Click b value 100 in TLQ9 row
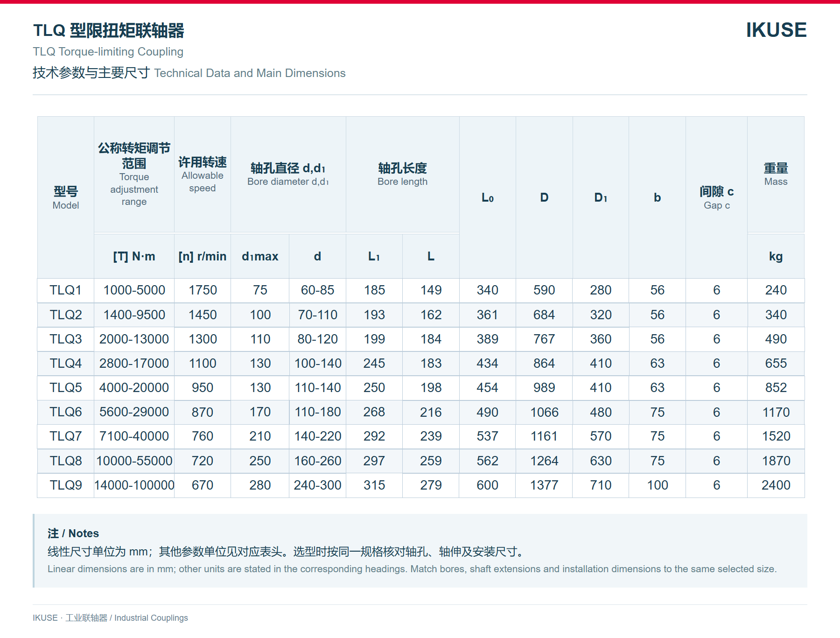 click(657, 485)
